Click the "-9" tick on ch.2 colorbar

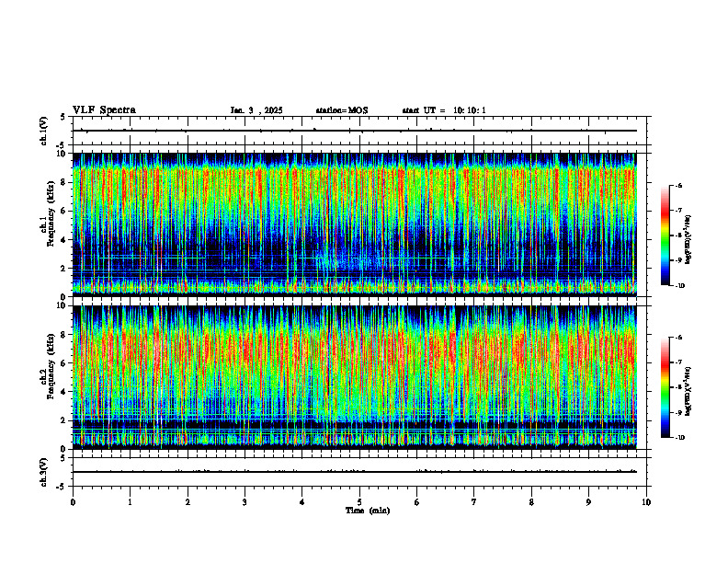point(678,412)
